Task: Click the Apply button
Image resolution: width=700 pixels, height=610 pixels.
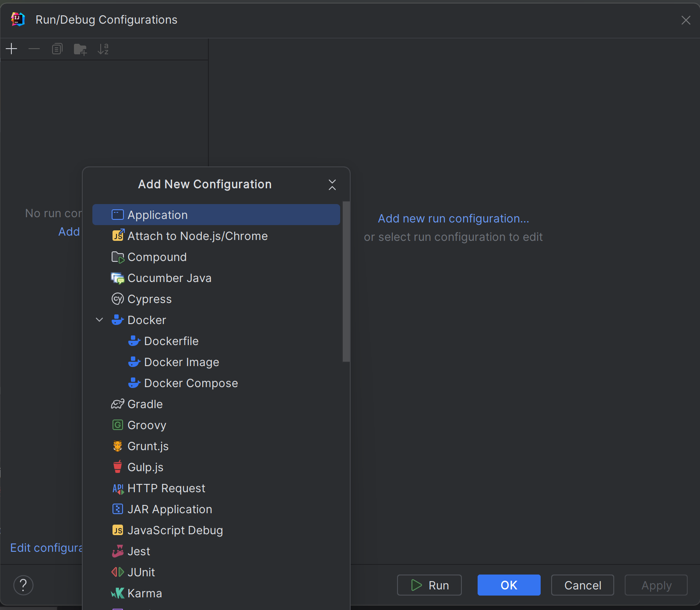Action: point(656,585)
